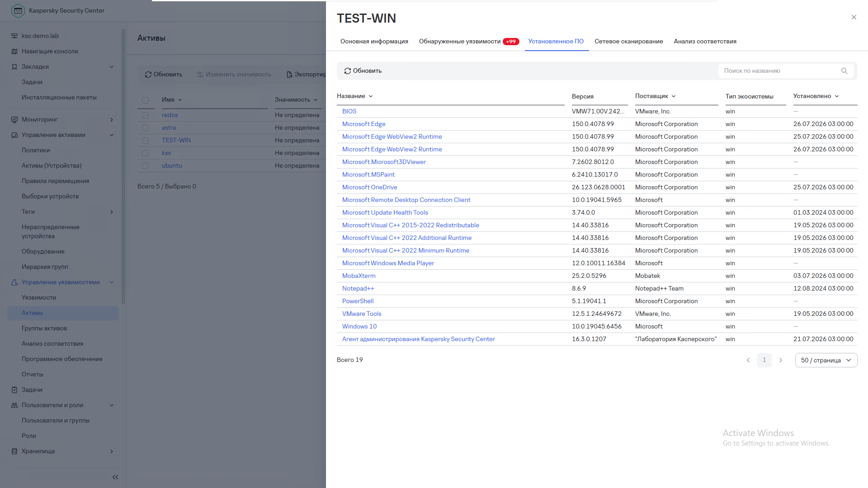Click the refresh icon in TEST-WIN panel

tap(347, 71)
